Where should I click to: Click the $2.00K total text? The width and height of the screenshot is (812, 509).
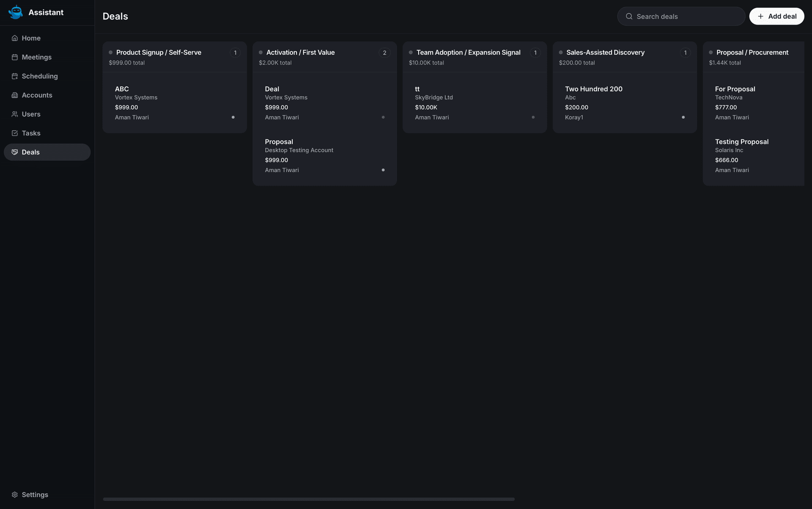pos(275,63)
